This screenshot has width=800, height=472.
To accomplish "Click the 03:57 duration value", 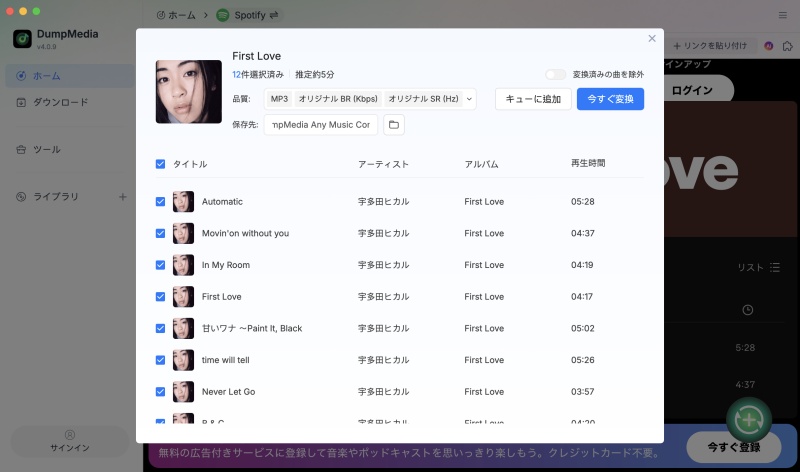I will (x=583, y=391).
